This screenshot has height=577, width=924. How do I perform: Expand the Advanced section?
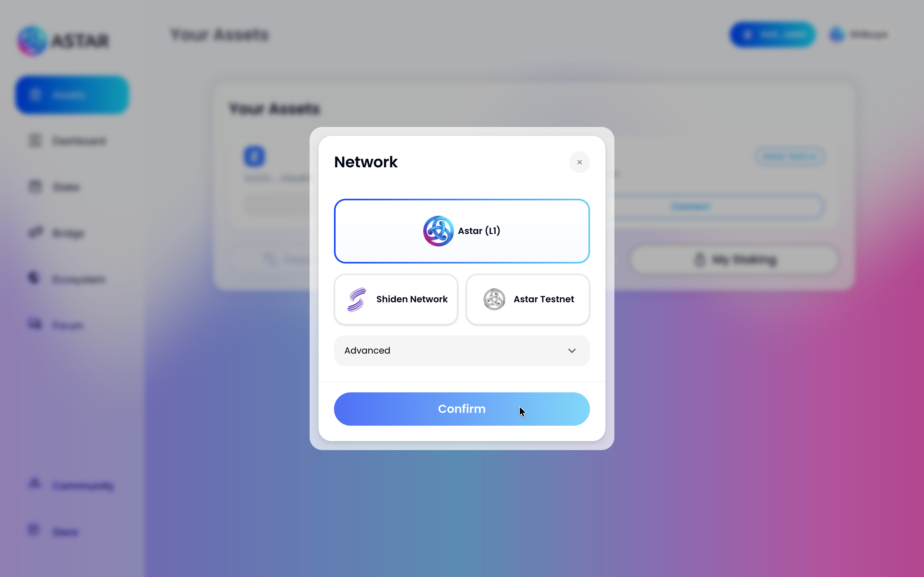(462, 350)
